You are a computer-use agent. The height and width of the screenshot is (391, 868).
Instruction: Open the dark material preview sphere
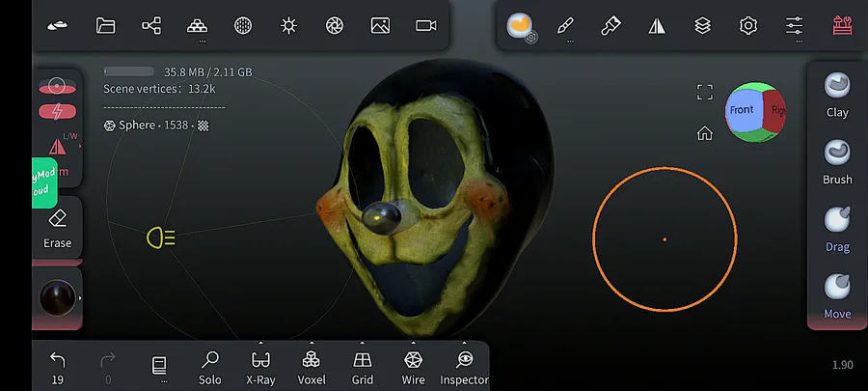point(57,297)
